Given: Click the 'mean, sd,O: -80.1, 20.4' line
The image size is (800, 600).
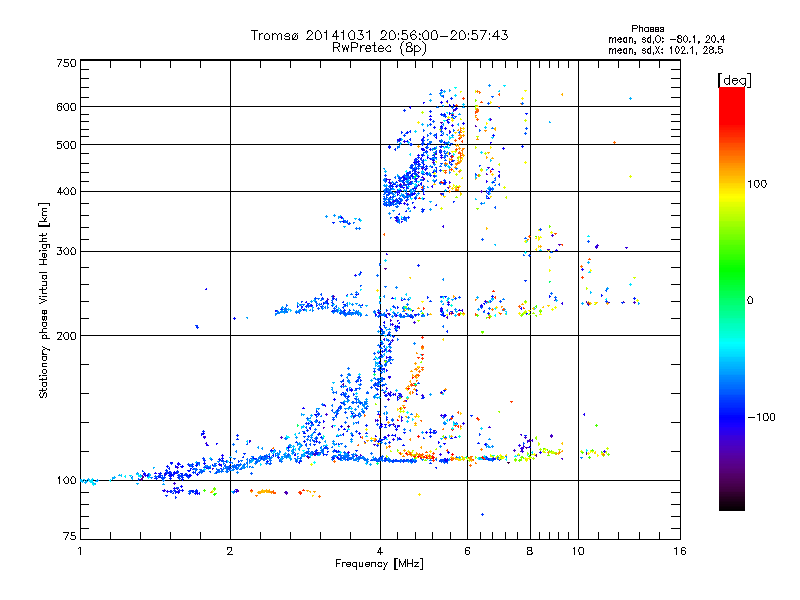Looking at the screenshot, I should (x=666, y=39).
